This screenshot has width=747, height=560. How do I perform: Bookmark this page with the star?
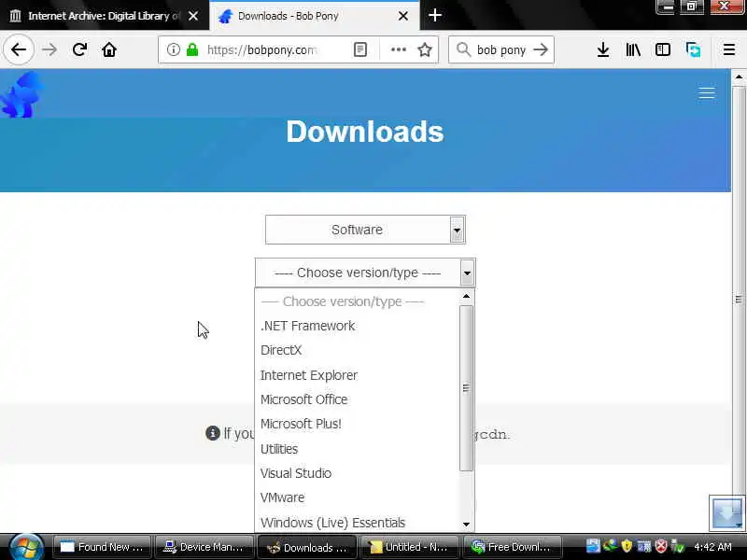[425, 49]
